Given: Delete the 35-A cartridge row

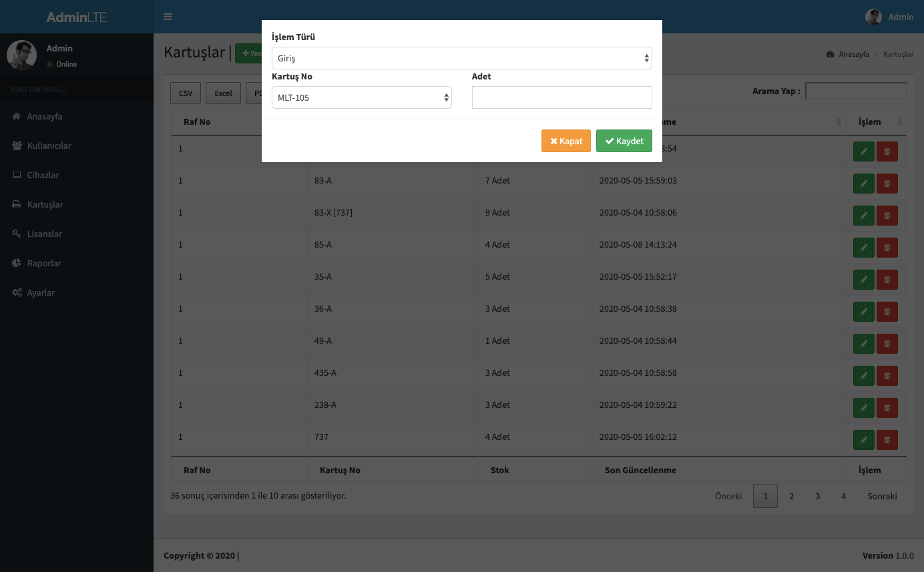Looking at the screenshot, I should 887,280.
